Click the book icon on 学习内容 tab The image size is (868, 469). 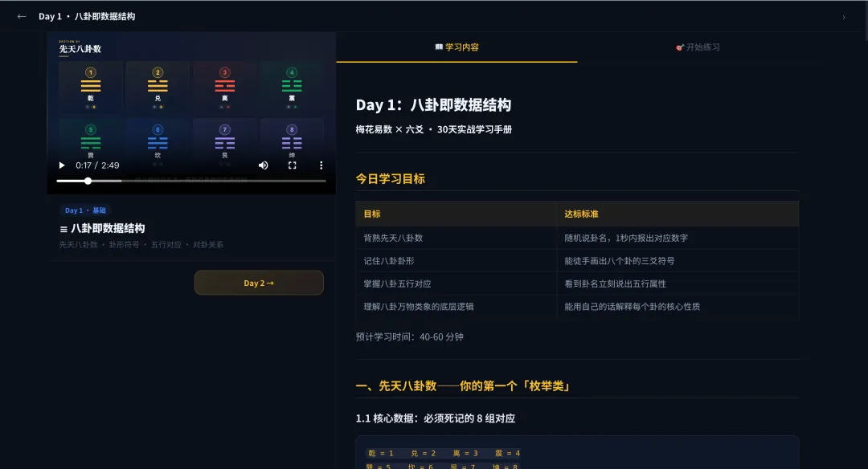point(439,47)
